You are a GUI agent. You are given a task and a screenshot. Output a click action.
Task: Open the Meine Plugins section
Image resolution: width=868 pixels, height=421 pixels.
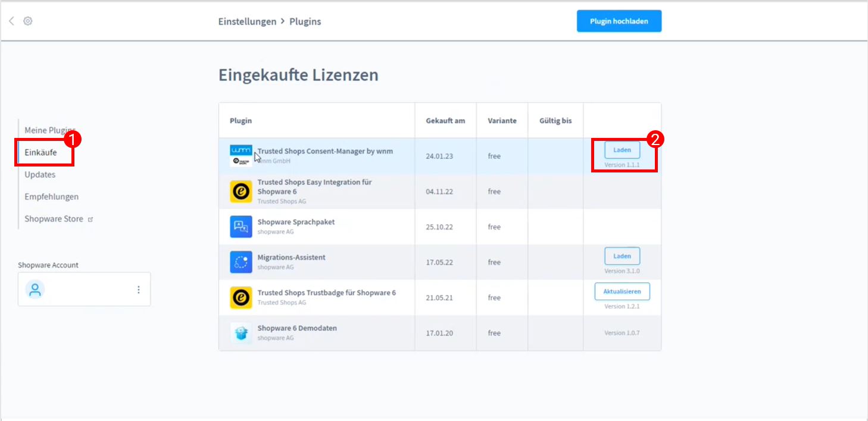[x=50, y=130]
